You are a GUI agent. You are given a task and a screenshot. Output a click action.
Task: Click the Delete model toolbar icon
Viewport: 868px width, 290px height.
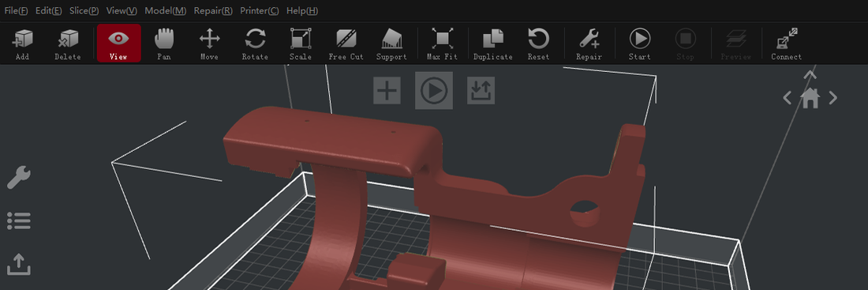click(68, 43)
